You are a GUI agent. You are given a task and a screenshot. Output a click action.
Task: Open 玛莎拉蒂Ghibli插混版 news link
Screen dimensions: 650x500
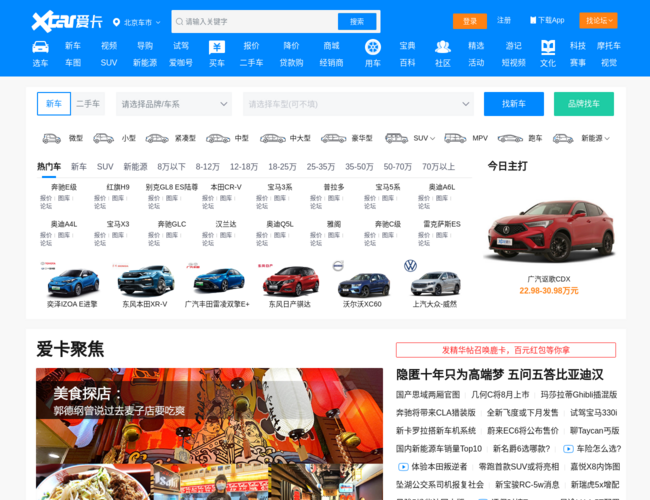pos(579,395)
